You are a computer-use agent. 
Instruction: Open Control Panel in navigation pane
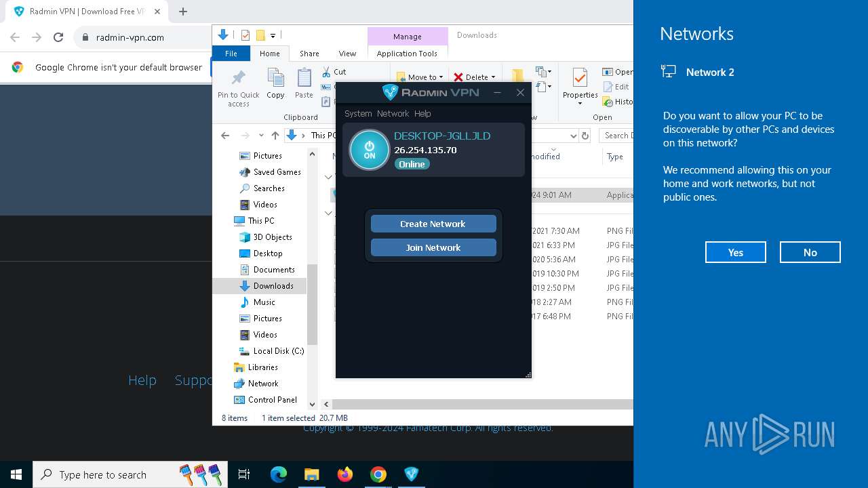click(x=273, y=400)
